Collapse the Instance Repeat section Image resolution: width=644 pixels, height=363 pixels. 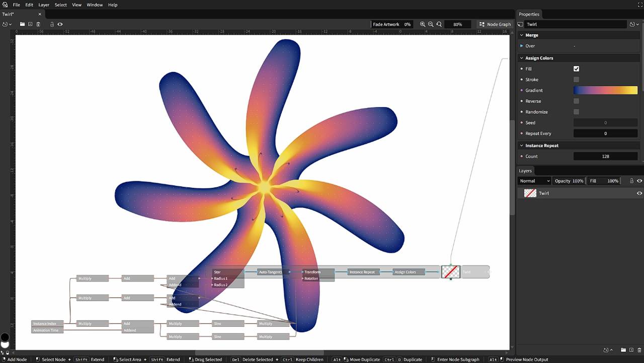pos(522,146)
